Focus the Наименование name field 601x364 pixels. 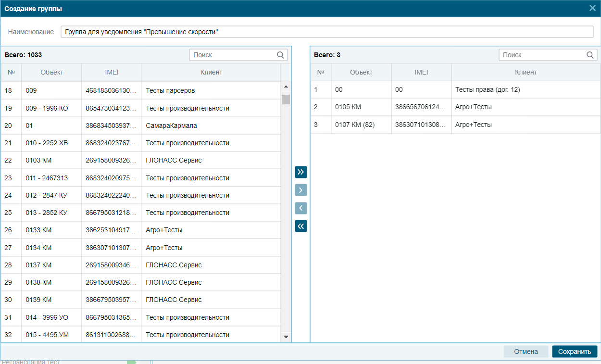click(x=327, y=32)
